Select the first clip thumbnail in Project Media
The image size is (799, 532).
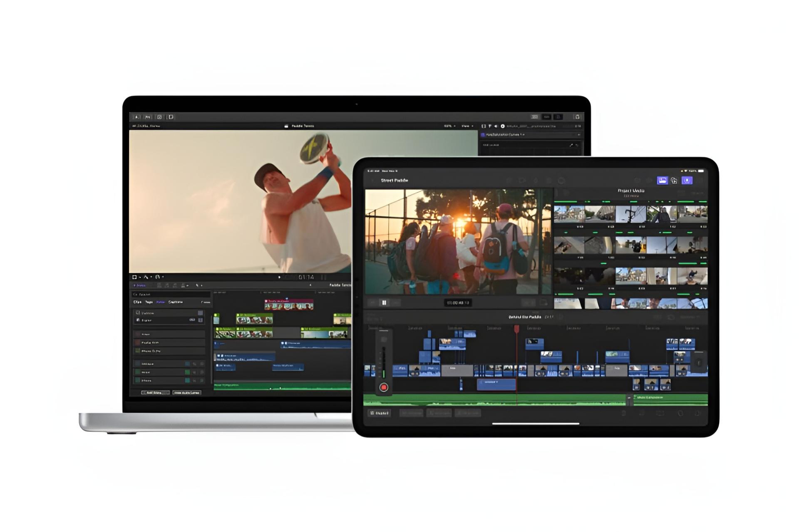pos(569,214)
